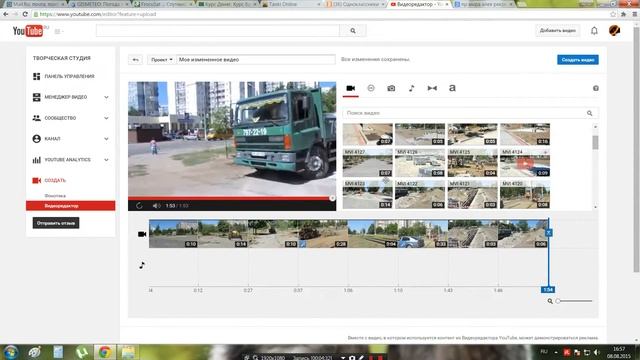
Task: Mute the preview player volume
Action: tap(156, 206)
